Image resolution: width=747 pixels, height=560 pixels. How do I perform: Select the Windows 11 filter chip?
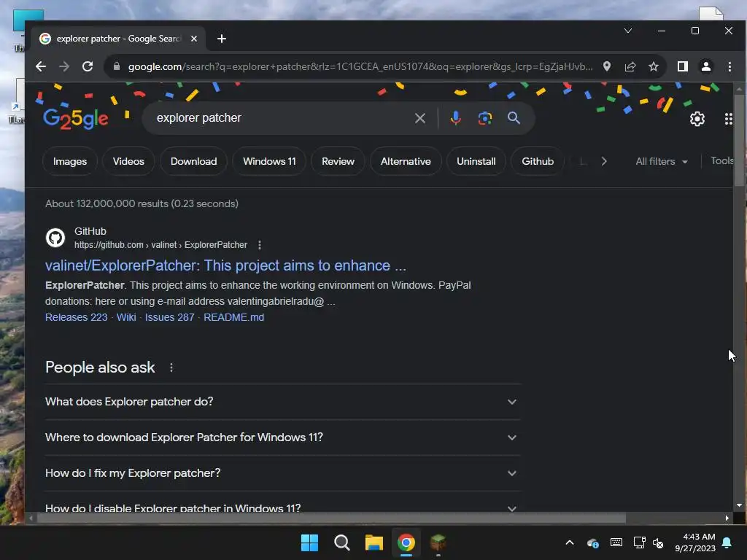269,161
